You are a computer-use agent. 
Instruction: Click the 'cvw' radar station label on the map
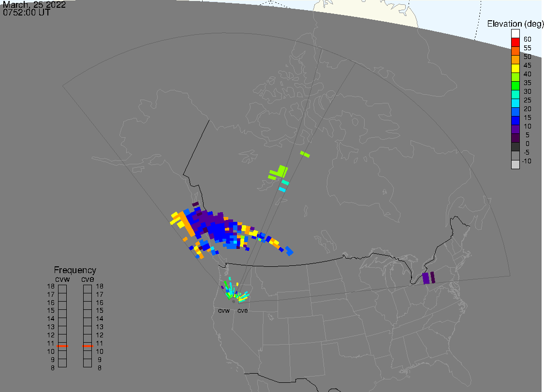tap(224, 311)
